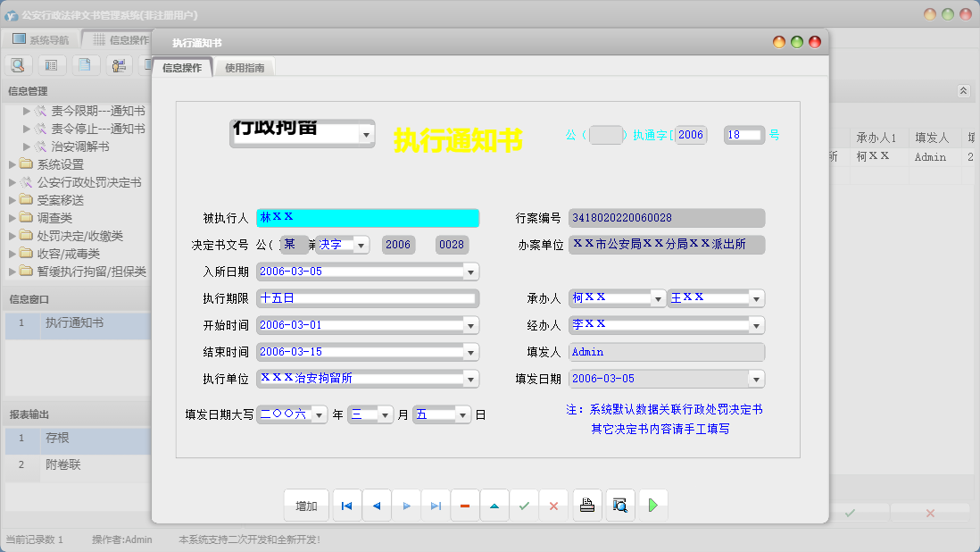Jump to last record with the navigation icon
Screen dimensions: 980x552
(x=436, y=505)
